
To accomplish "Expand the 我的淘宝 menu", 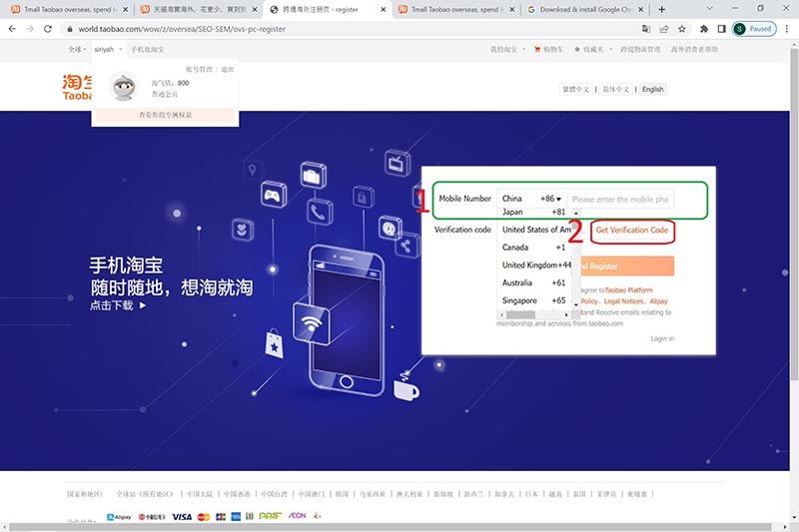I will [507, 49].
